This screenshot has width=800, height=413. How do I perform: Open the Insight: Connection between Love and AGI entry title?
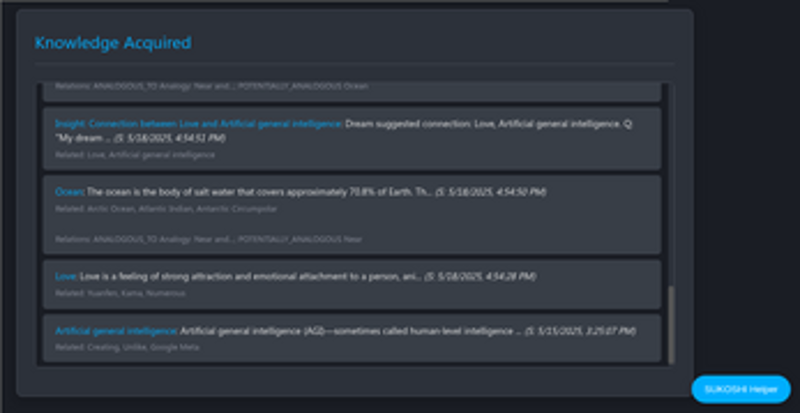point(199,124)
